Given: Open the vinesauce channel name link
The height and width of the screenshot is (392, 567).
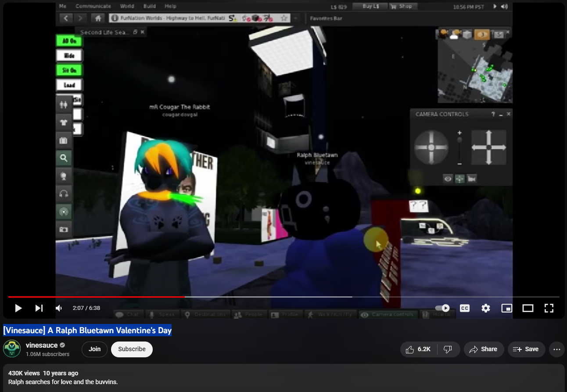Looking at the screenshot, I should pyautogui.click(x=42, y=345).
